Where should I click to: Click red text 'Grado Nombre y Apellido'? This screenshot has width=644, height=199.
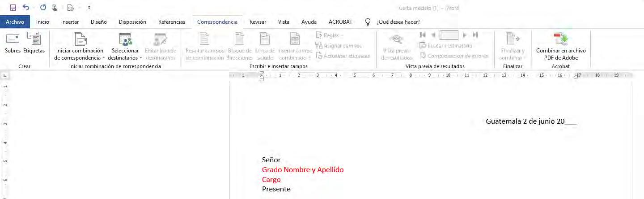(303, 170)
